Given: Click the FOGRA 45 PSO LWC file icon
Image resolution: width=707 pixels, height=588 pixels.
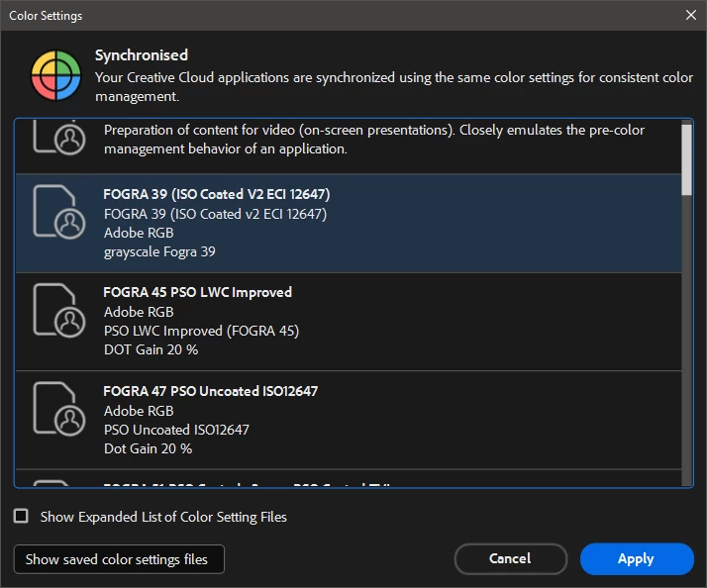Looking at the screenshot, I should [x=59, y=310].
